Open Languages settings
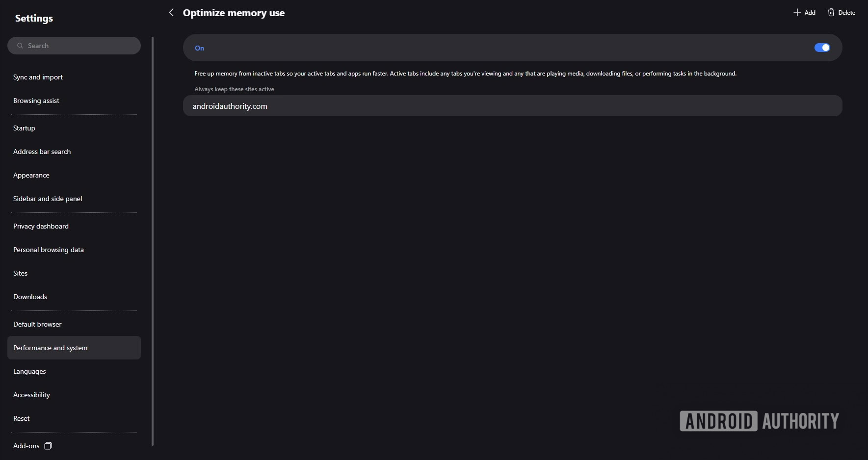Image resolution: width=868 pixels, height=460 pixels. click(x=29, y=371)
